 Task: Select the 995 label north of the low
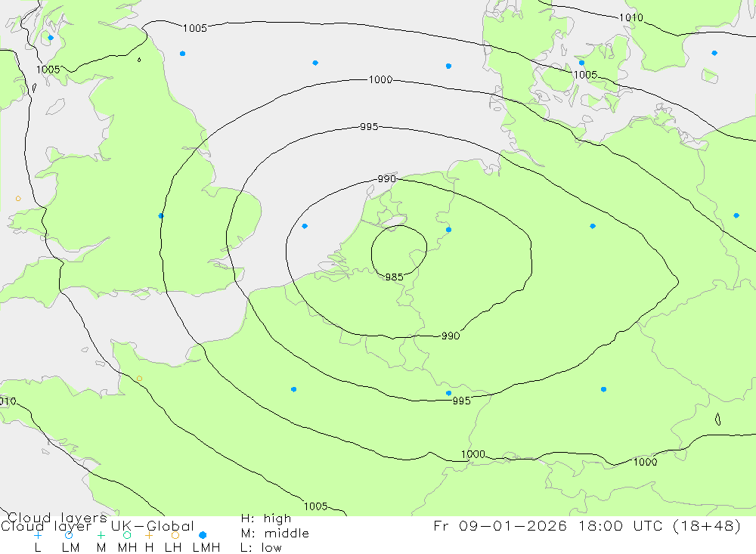click(x=369, y=127)
